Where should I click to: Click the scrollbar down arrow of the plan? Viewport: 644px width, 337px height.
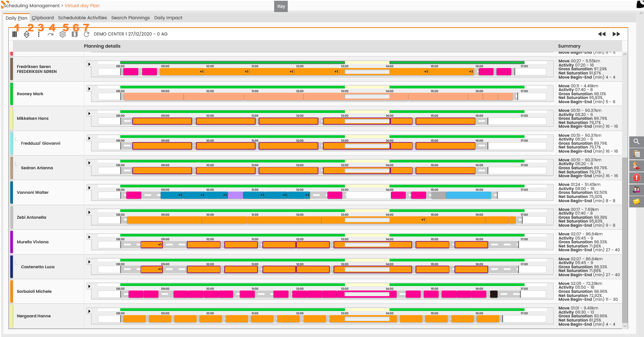tap(625, 326)
